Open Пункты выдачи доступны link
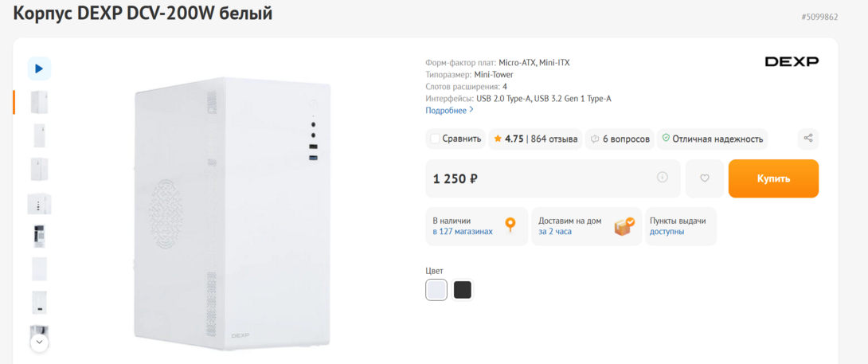Viewport: 868px width, 364px height. coord(667,232)
